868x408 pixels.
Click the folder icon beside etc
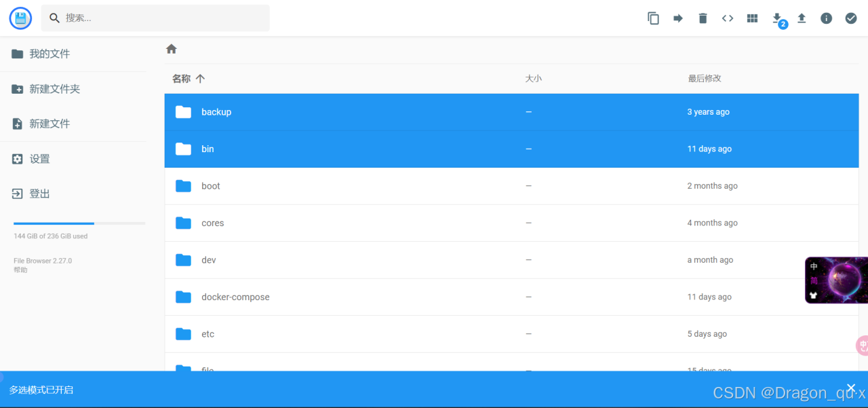tap(183, 334)
